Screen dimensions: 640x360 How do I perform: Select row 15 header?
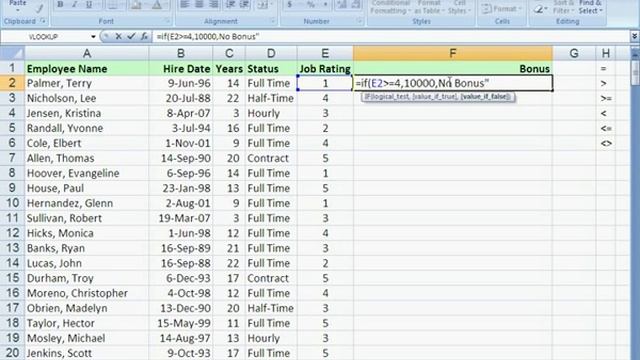12,278
